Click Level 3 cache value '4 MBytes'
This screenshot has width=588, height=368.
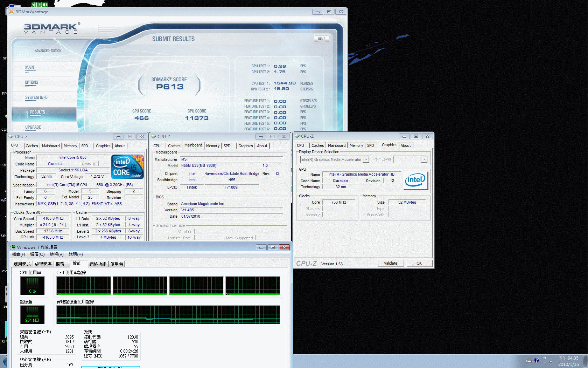pyautogui.click(x=108, y=237)
